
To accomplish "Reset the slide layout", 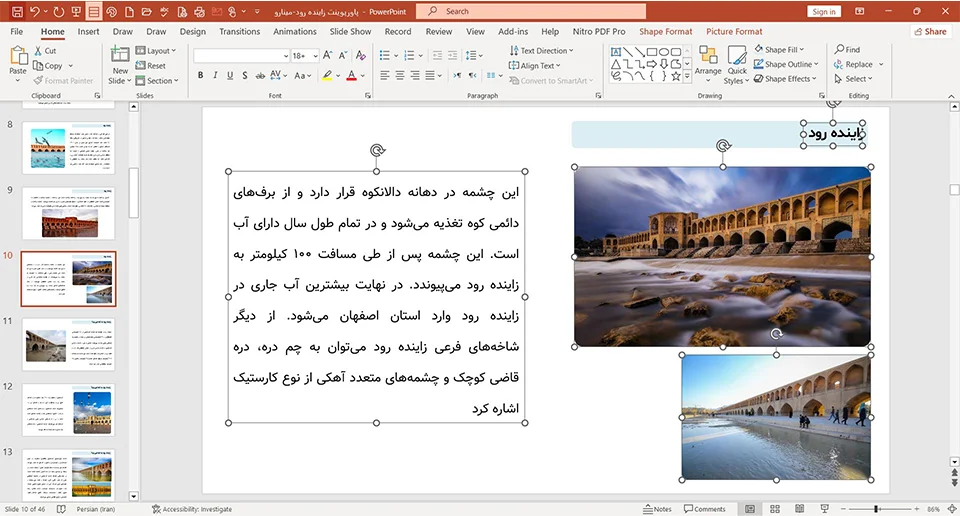I will pos(151,65).
